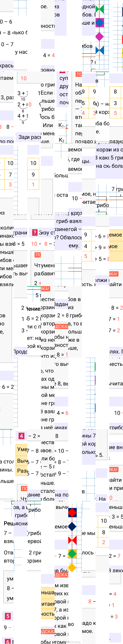Click the yellow cell labeled "Разн"
Image resolution: width=123 pixels, height=644 pixels.
click(22, 471)
